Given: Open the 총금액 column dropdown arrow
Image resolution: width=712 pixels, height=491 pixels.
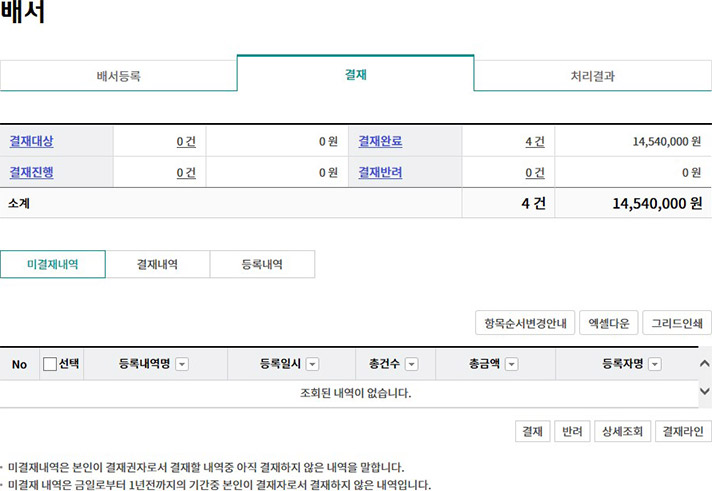Looking at the screenshot, I should tap(511, 365).
